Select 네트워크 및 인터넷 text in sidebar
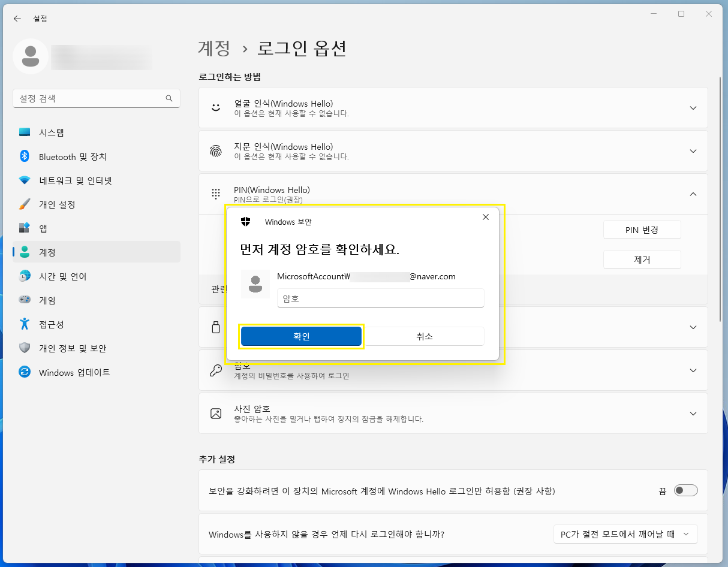This screenshot has width=728, height=567. 76,180
